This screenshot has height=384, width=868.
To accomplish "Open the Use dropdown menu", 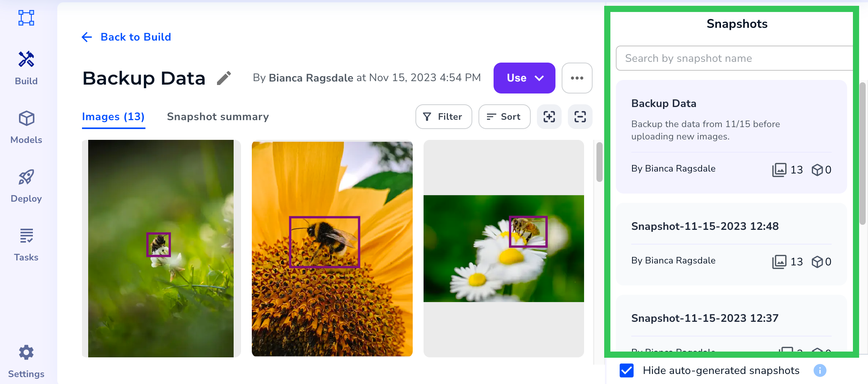I will pyautogui.click(x=524, y=78).
